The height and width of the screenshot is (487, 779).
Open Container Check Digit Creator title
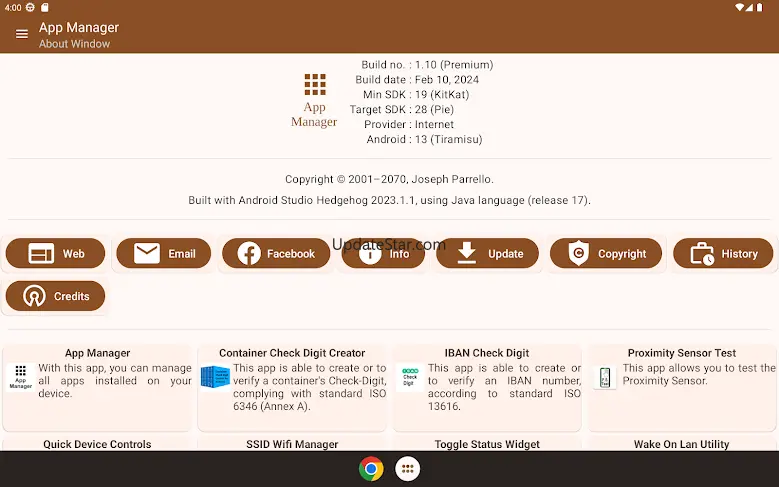[x=292, y=353]
